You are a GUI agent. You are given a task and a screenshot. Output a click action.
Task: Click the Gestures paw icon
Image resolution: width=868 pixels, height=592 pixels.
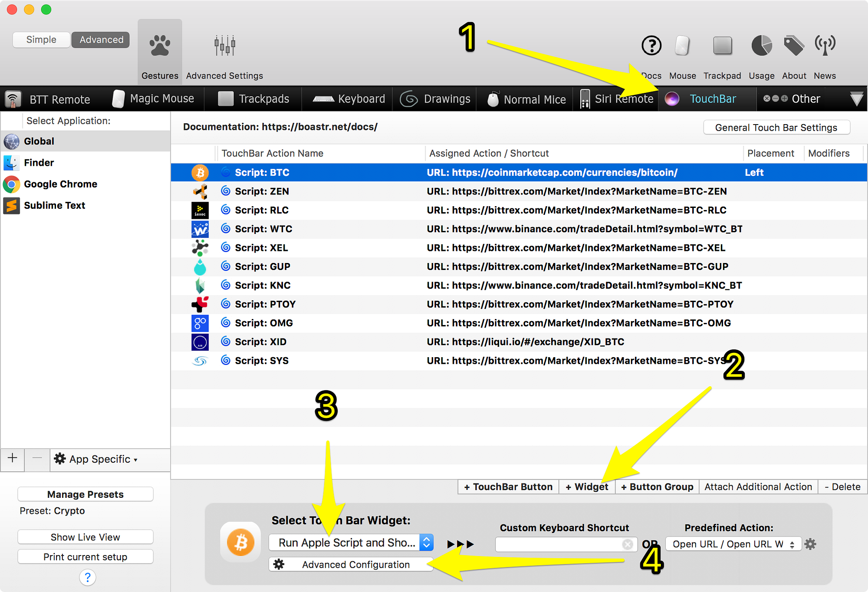tap(160, 46)
